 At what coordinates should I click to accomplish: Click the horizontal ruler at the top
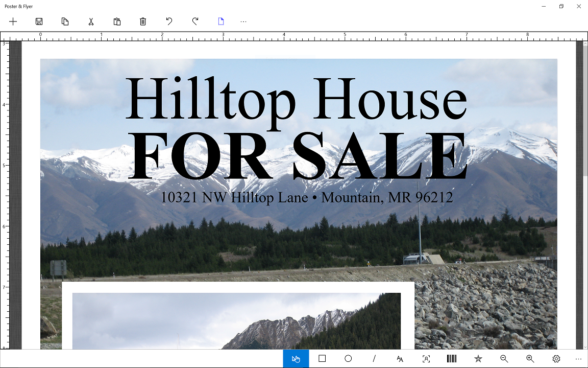tap(294, 36)
